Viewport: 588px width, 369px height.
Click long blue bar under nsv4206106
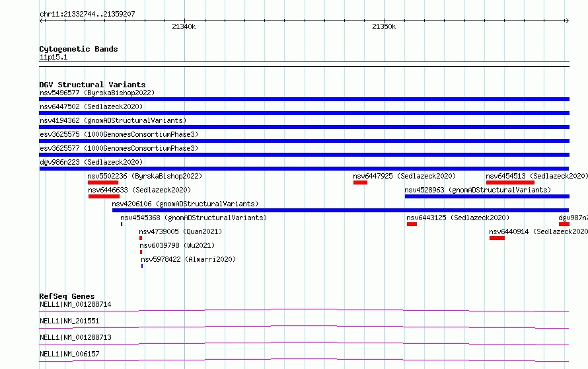pos(340,210)
